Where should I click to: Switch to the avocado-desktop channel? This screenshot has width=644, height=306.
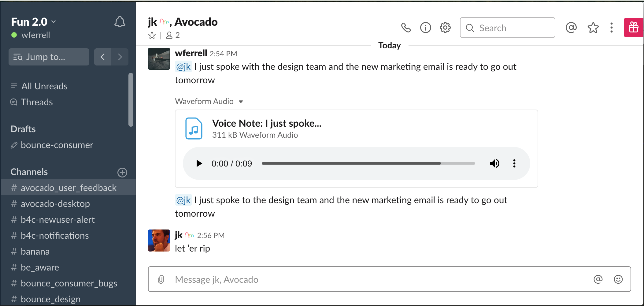click(x=55, y=203)
